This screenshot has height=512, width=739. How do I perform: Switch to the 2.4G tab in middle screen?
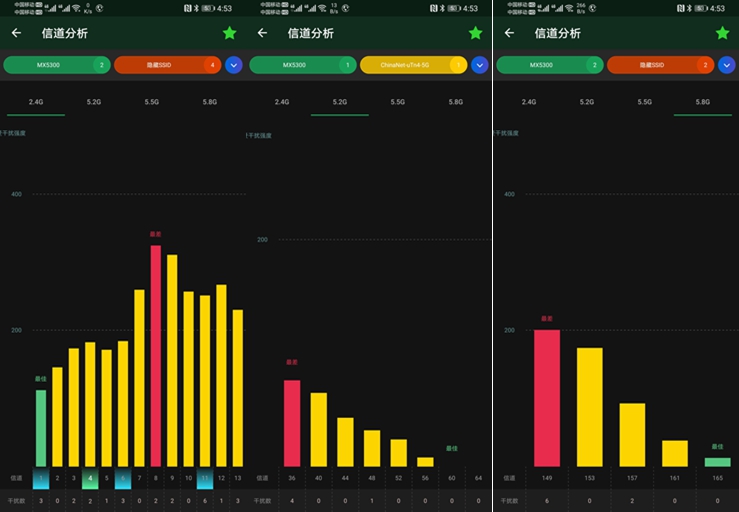pyautogui.click(x=282, y=102)
